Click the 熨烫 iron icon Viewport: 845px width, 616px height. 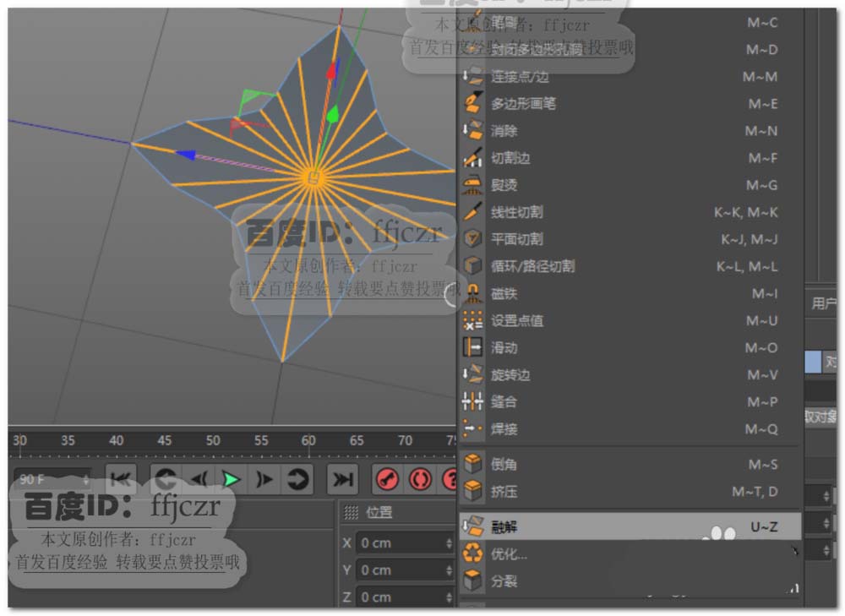(x=472, y=185)
